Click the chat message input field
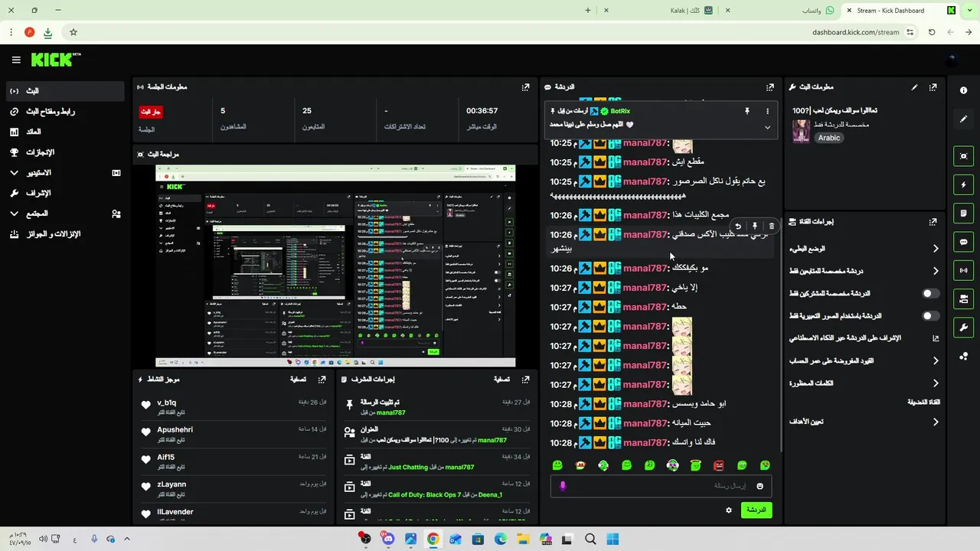Image resolution: width=980 pixels, height=551 pixels. (661, 486)
